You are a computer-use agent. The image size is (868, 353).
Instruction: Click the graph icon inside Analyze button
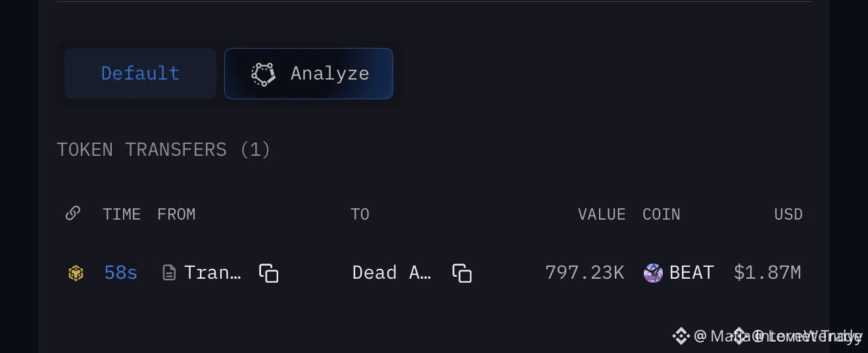(x=264, y=74)
